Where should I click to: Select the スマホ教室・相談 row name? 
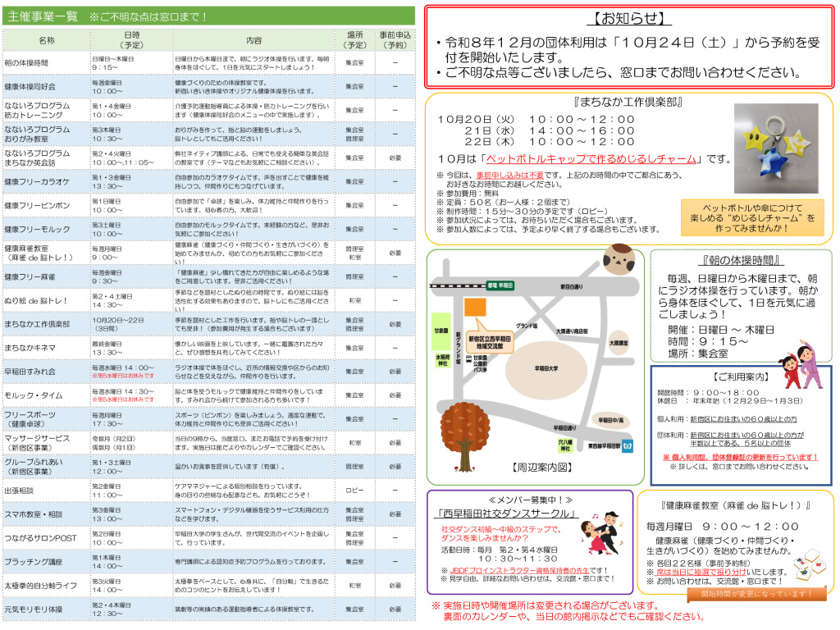(34, 514)
